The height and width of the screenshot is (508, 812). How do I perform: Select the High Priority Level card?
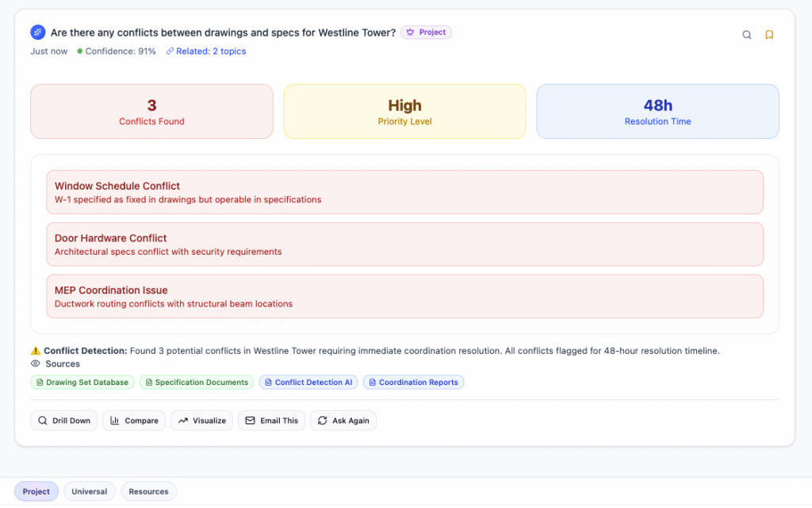[x=404, y=112]
